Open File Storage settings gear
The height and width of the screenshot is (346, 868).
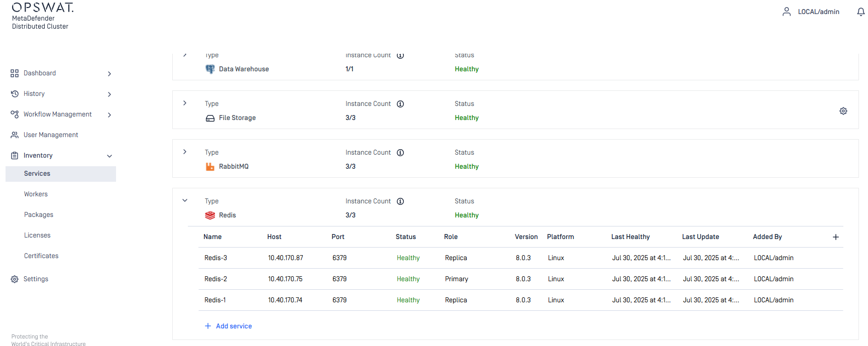coord(843,111)
